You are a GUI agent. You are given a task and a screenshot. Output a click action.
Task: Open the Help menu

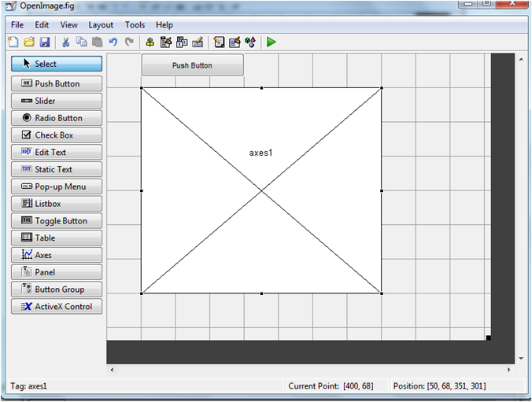(x=164, y=24)
